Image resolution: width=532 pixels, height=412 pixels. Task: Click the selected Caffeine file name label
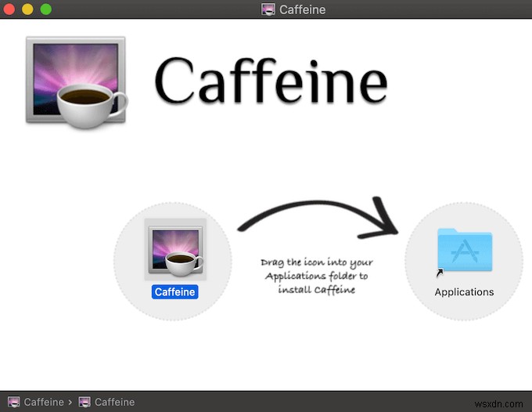point(174,291)
